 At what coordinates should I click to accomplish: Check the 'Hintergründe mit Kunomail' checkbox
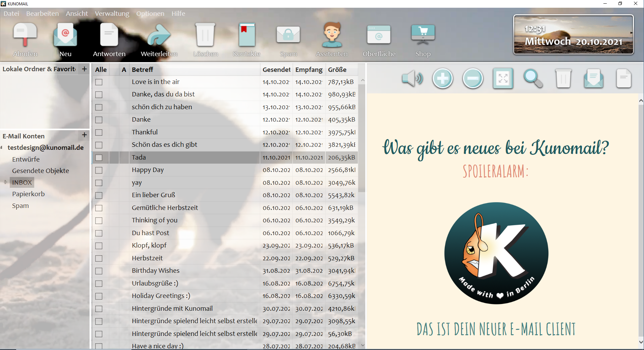point(99,309)
